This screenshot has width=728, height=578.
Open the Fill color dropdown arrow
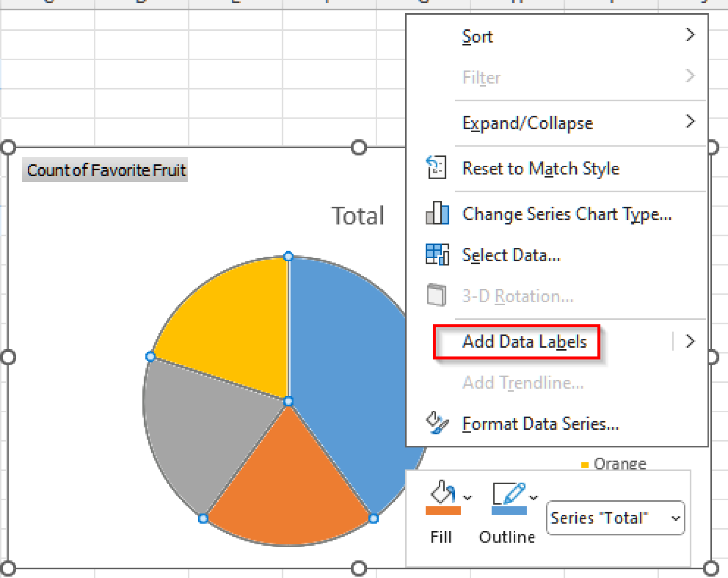468,497
